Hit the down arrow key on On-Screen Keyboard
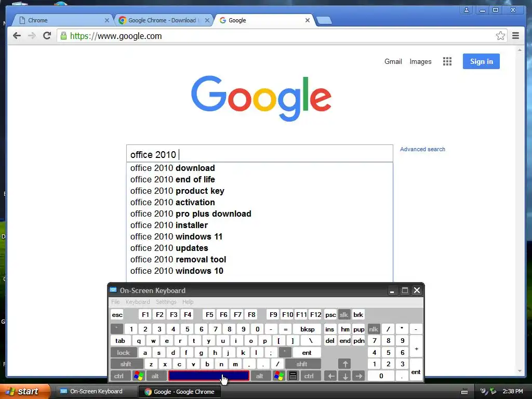The image size is (532, 399). point(345,376)
